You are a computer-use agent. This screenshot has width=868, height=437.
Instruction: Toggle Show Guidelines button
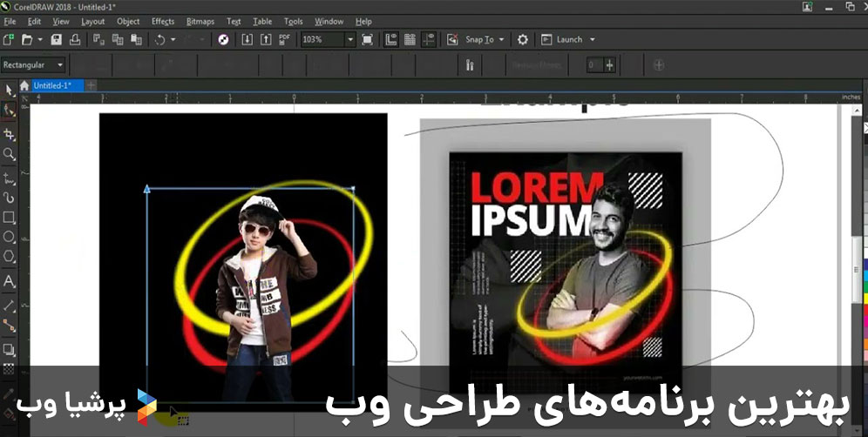point(429,39)
